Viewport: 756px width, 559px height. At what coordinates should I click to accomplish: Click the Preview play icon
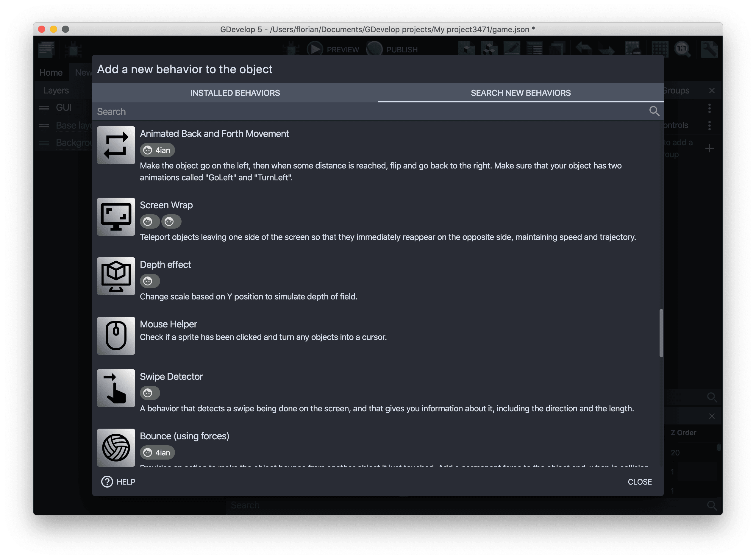(315, 49)
